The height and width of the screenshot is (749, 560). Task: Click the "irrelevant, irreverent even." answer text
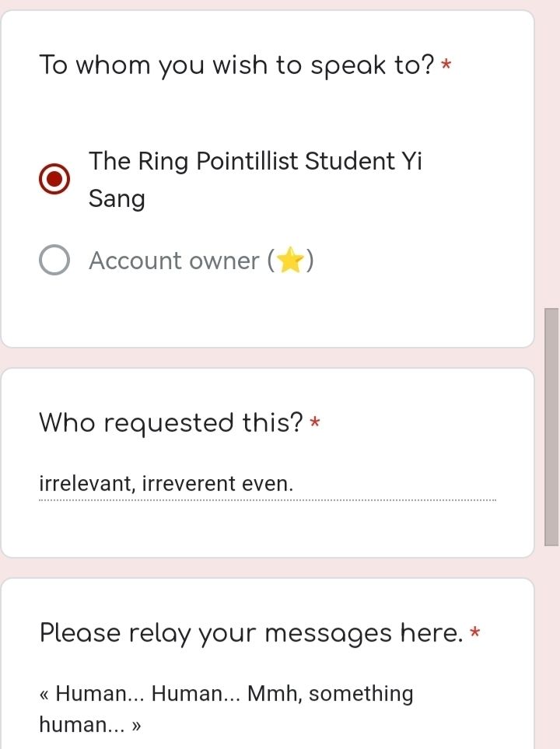coord(166,484)
